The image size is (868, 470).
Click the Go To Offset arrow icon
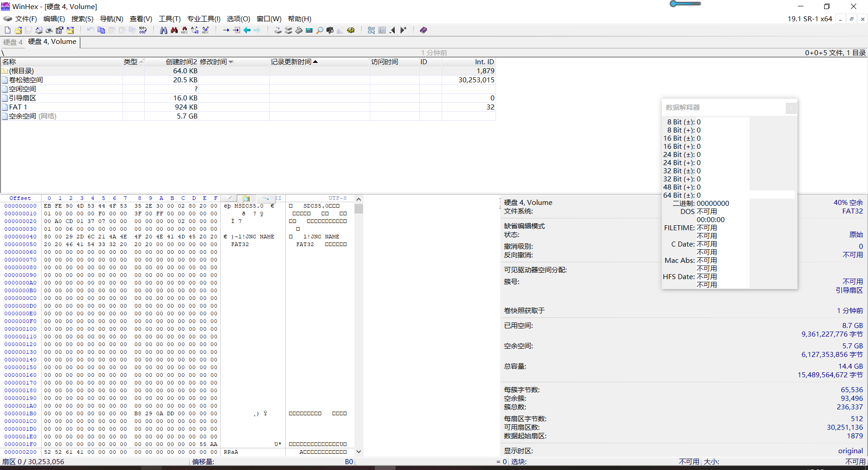click(x=226, y=30)
